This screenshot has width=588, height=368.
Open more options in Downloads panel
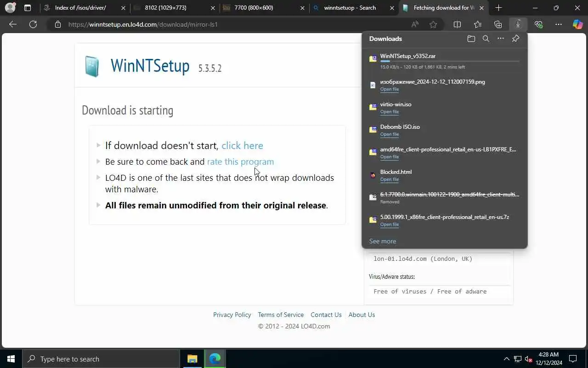pos(501,39)
